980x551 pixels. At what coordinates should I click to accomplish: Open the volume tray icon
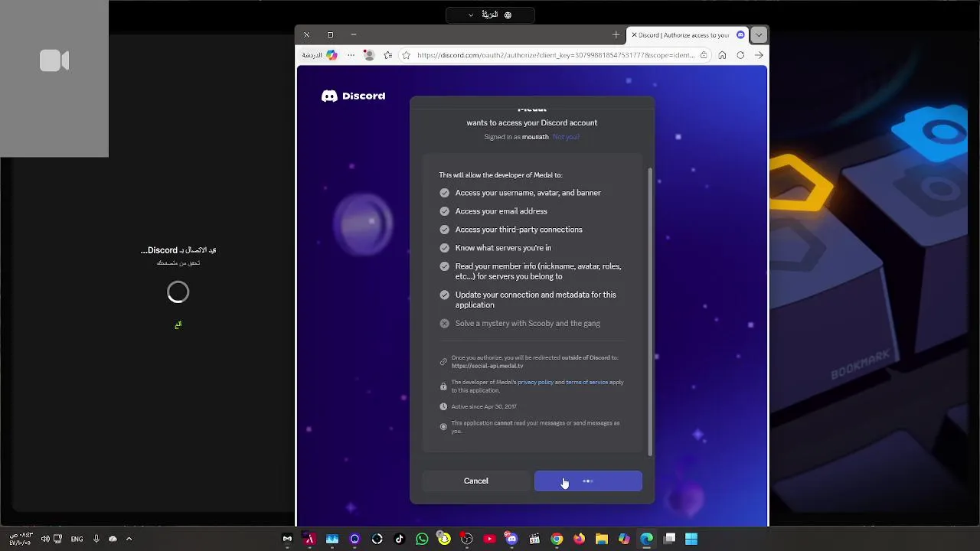[x=45, y=539]
